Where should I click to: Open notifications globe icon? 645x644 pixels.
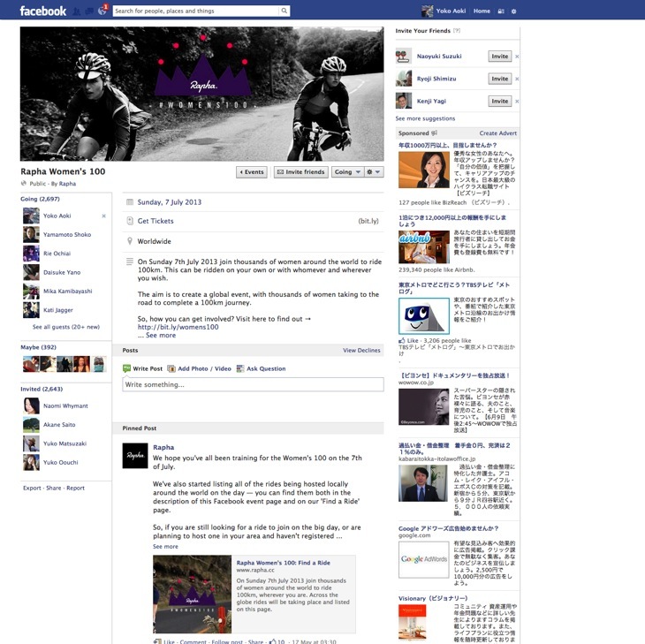[x=102, y=11]
